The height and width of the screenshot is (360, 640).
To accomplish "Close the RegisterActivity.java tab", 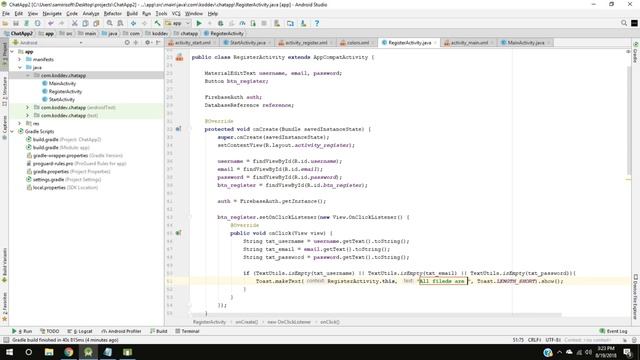I will click(x=436, y=42).
